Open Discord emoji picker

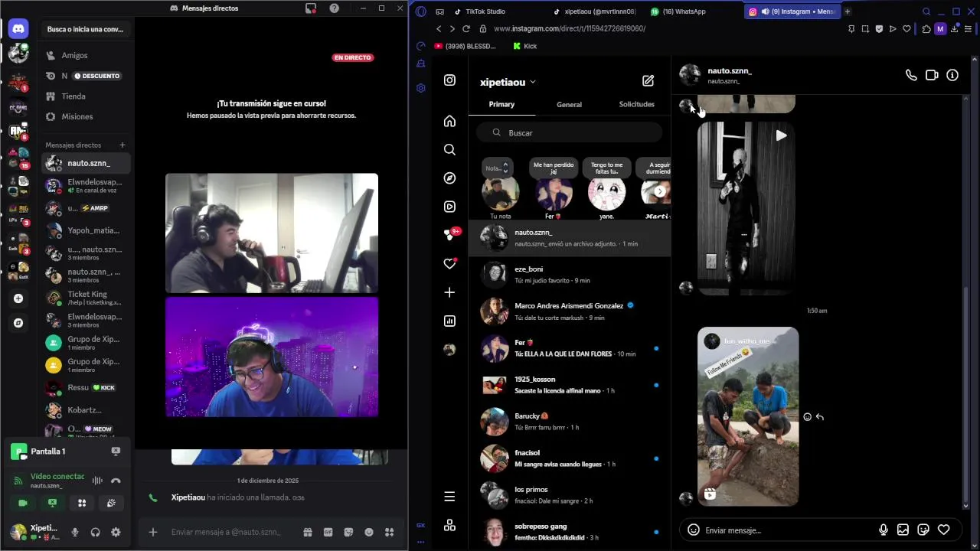coord(369,532)
